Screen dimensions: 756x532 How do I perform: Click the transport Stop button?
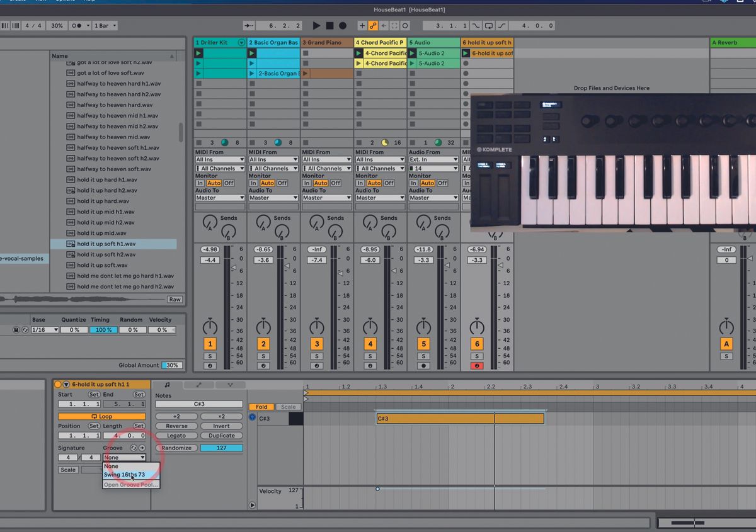[x=329, y=26]
